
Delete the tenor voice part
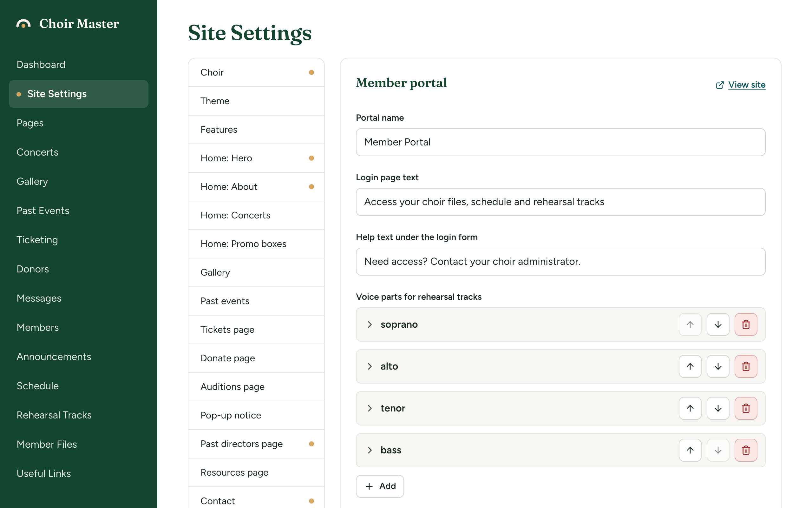[x=746, y=408]
